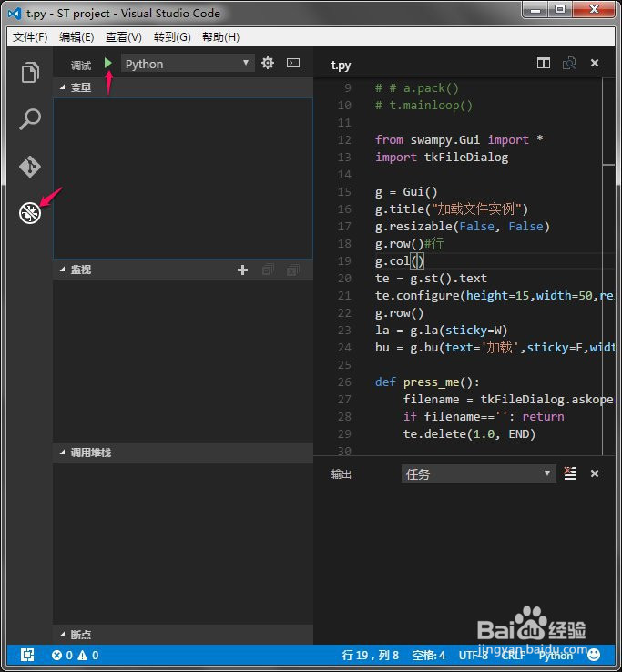Maximize the Visual Studio Code window
Image resolution: width=622 pixels, height=672 pixels.
click(560, 9)
